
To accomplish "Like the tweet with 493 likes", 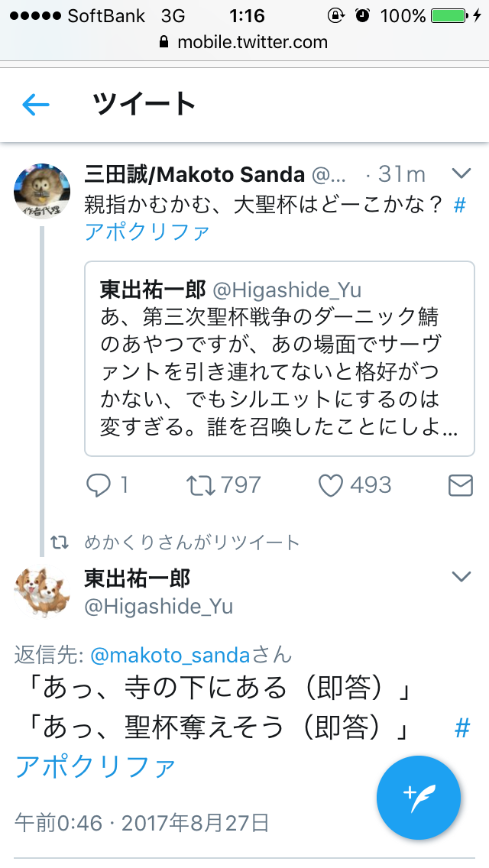I will coord(330,485).
